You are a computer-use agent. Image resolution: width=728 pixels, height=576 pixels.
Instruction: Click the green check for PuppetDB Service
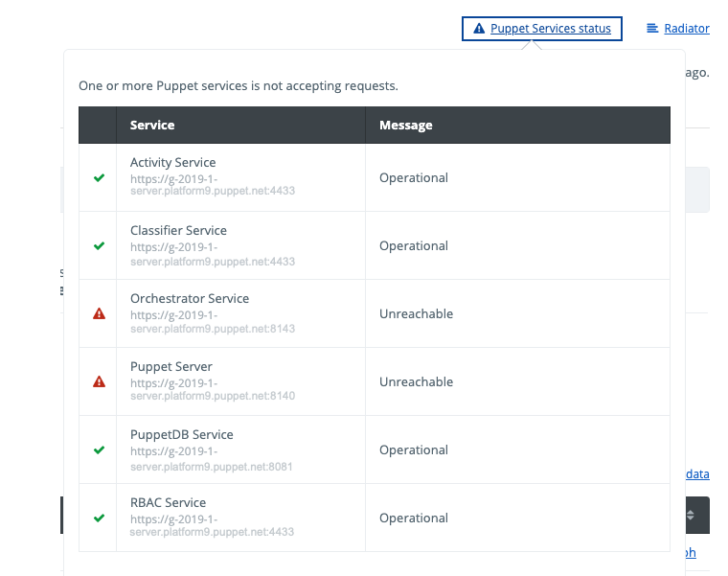point(99,450)
